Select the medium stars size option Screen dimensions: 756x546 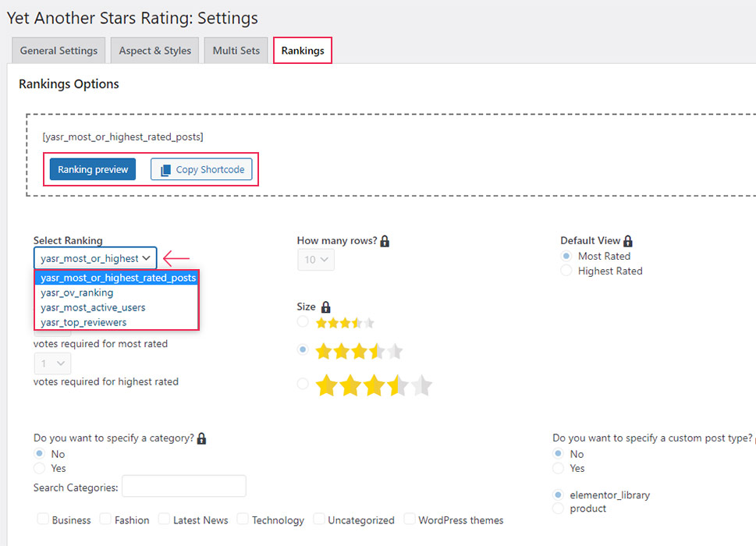pyautogui.click(x=303, y=349)
